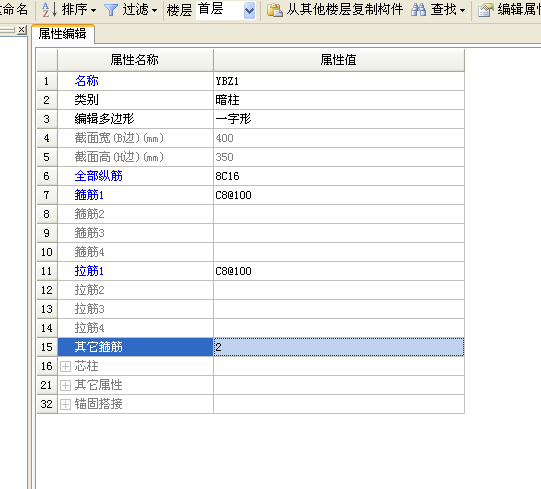The height and width of the screenshot is (489, 541).
Task: Select the 属性编辑 tab
Action: click(62, 34)
